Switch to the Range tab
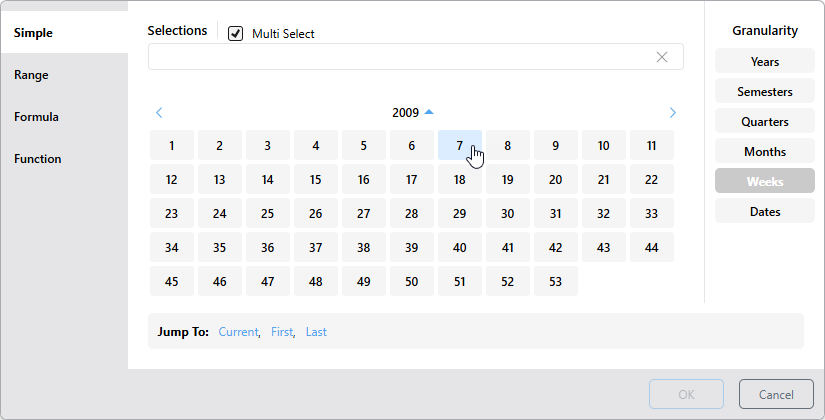This screenshot has height=420, width=825. click(31, 75)
